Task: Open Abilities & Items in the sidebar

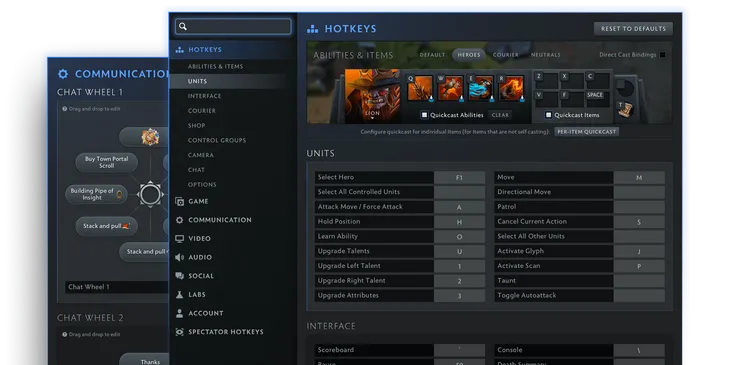Action: pos(216,67)
